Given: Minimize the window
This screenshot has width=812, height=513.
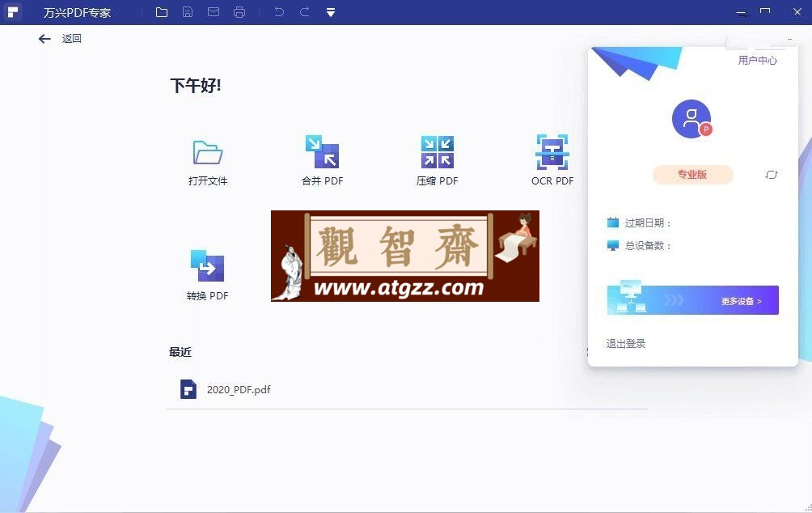Looking at the screenshot, I should pyautogui.click(x=742, y=12).
